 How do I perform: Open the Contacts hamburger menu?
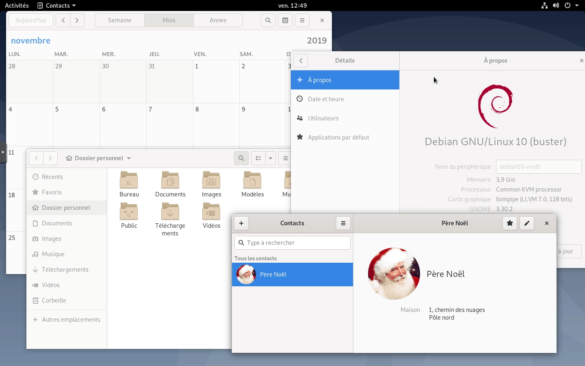tap(343, 223)
